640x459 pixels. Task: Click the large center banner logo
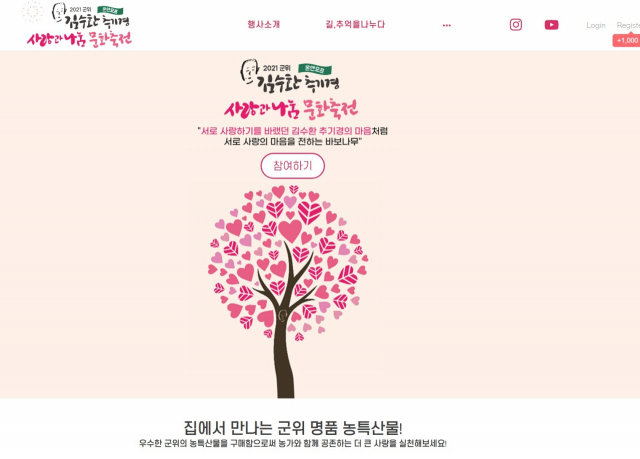291,89
